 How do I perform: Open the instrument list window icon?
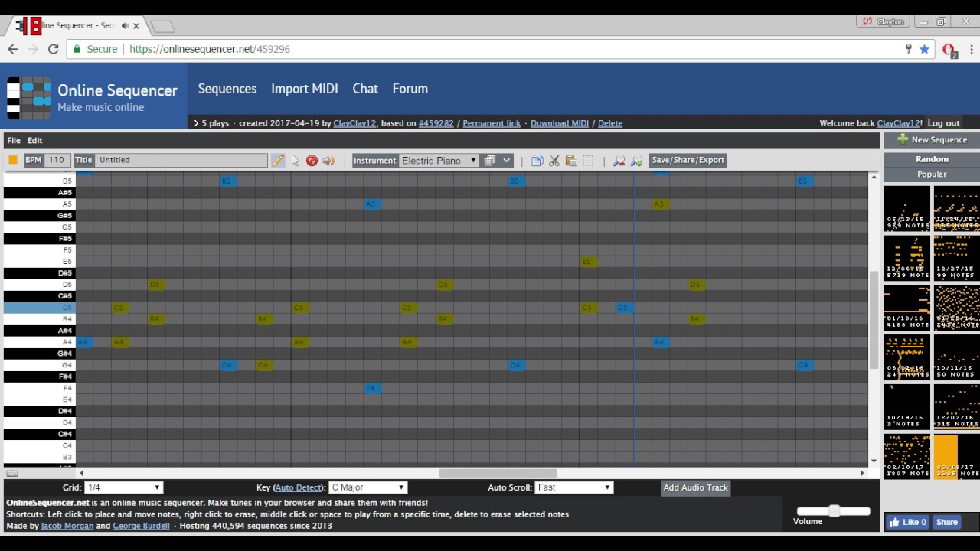490,161
